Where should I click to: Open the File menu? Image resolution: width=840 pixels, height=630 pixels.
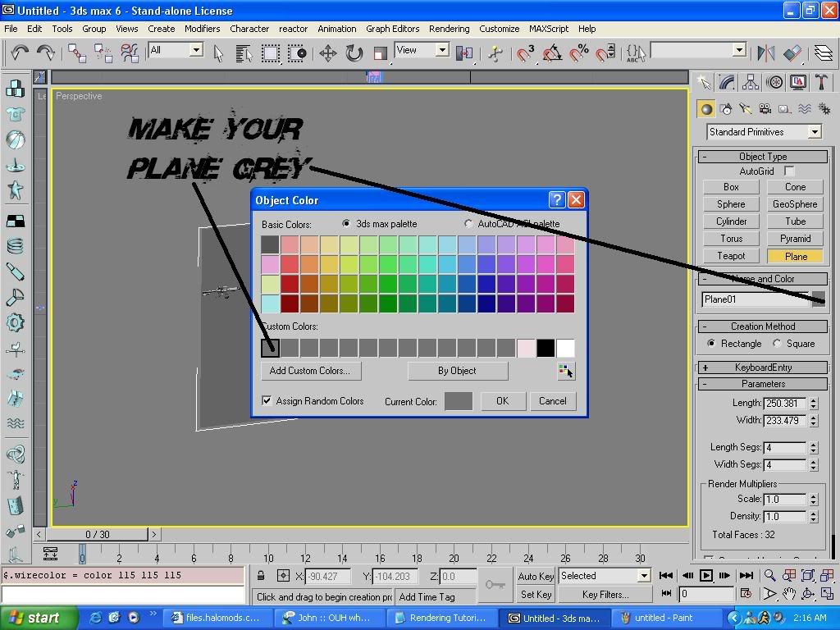[x=11, y=29]
